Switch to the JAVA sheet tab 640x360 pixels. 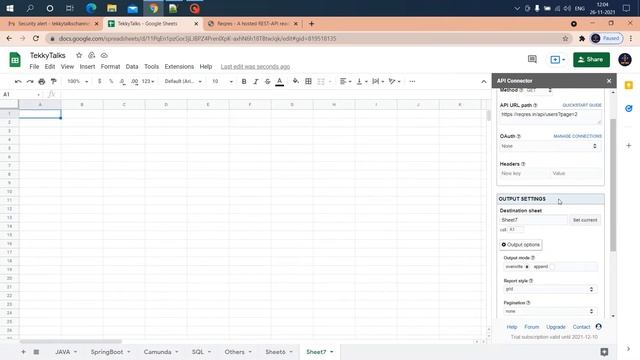point(63,352)
